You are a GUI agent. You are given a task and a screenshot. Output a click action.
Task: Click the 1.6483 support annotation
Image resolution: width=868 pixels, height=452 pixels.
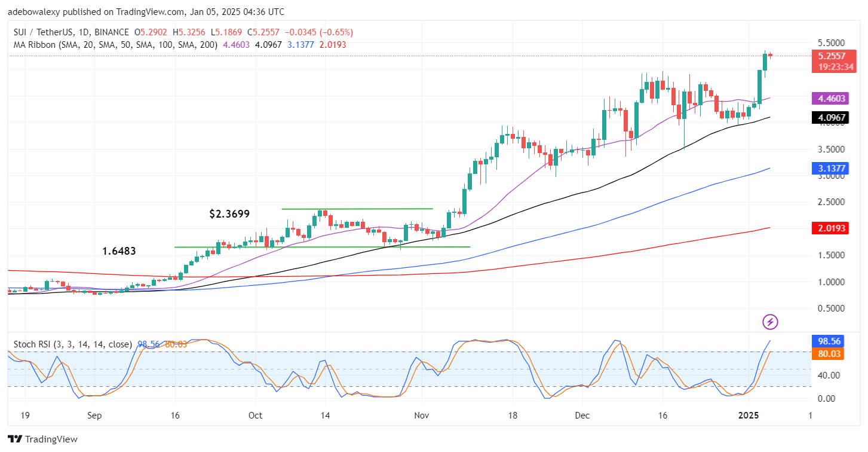pyautogui.click(x=119, y=252)
